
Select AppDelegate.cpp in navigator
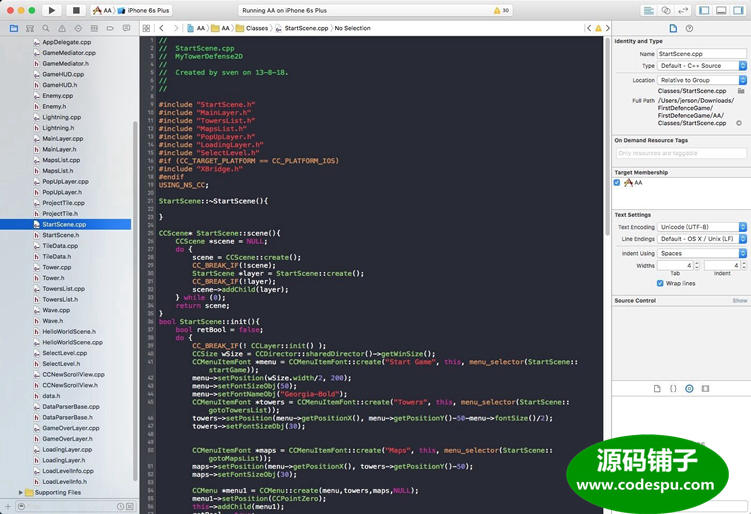click(x=66, y=42)
